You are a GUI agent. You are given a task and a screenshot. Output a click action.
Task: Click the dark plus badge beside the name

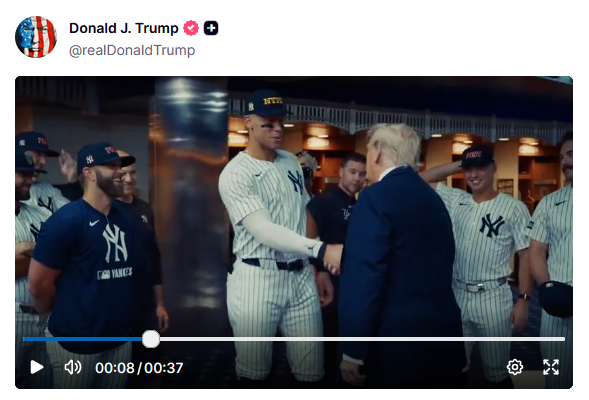[x=211, y=28]
